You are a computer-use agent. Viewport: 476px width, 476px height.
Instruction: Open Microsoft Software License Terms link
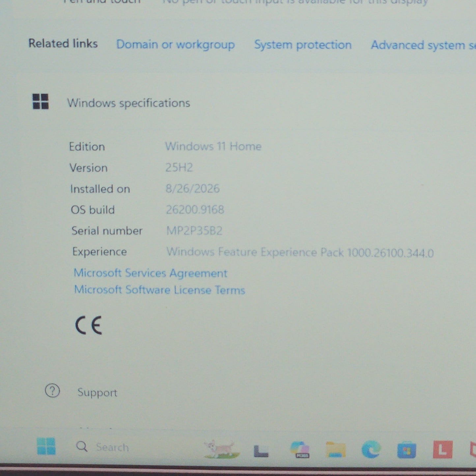point(159,290)
